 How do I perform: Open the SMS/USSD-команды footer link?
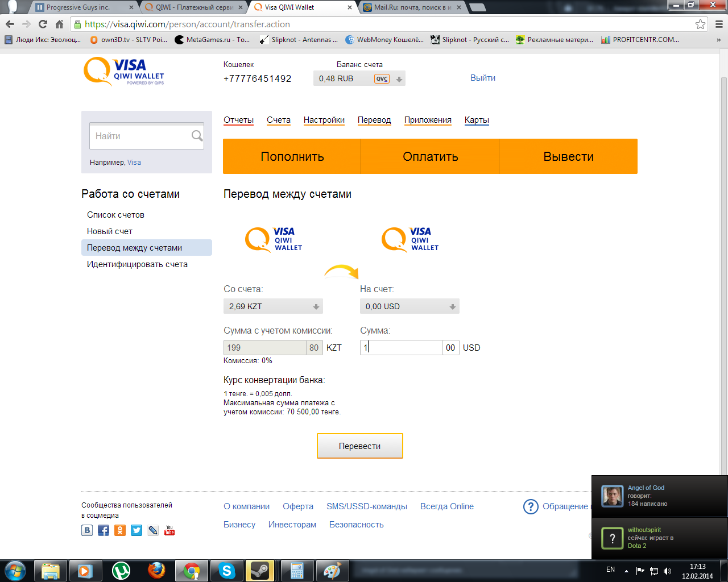(367, 506)
